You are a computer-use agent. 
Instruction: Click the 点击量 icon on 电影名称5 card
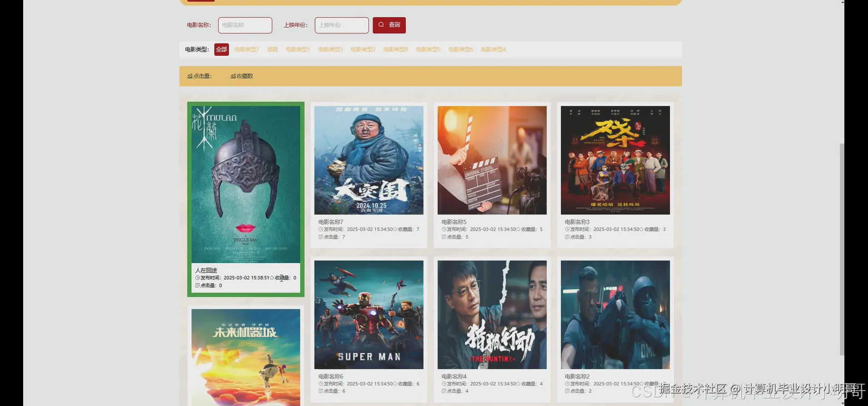click(x=444, y=237)
